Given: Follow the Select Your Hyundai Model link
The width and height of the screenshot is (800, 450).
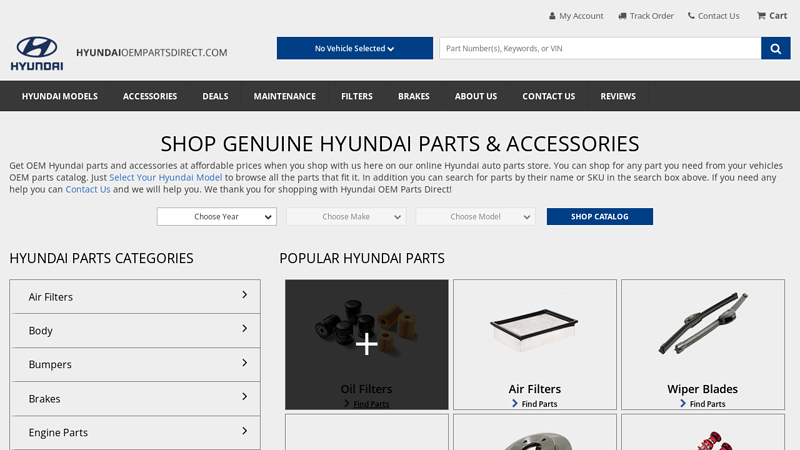Looking at the screenshot, I should (x=165, y=177).
